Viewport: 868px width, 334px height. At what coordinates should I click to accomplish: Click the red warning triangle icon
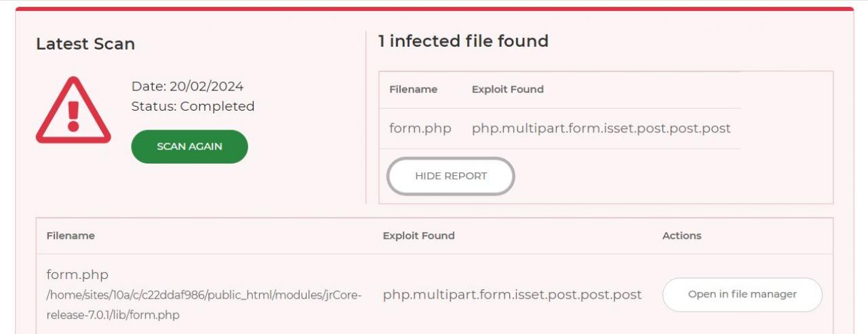pos(73,111)
